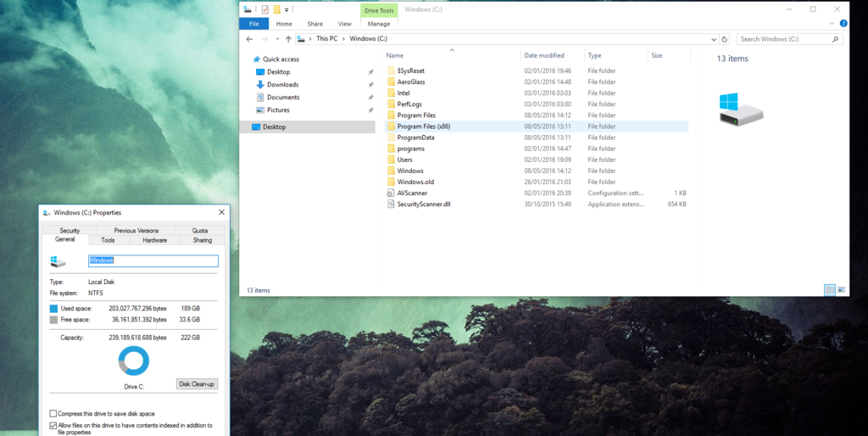Enable Compress this drive to save disk space
The width and height of the screenshot is (868, 436).
click(x=53, y=413)
